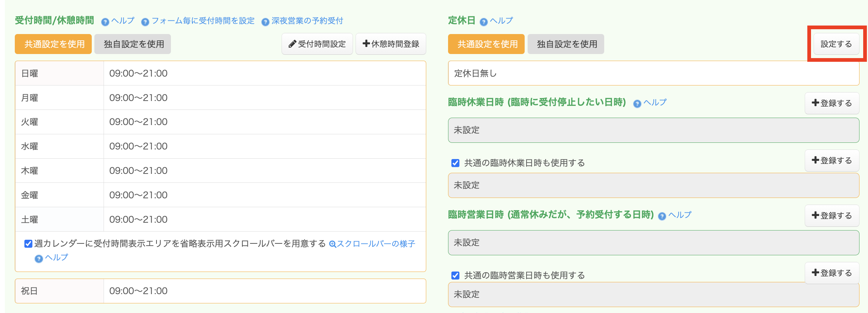Toggle 週カレンダー scrollbar display checkbox
Screen dimensions: 868x313
(28, 244)
